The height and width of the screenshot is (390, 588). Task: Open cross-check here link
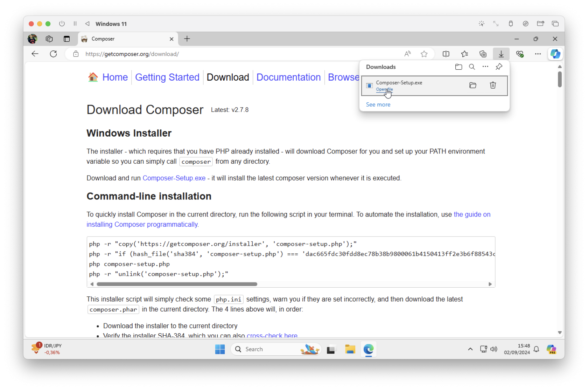(272, 335)
